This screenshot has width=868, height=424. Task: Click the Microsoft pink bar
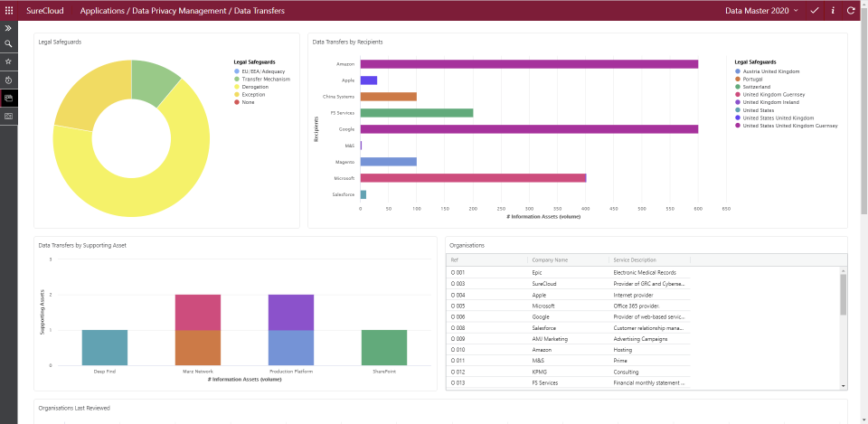point(473,178)
